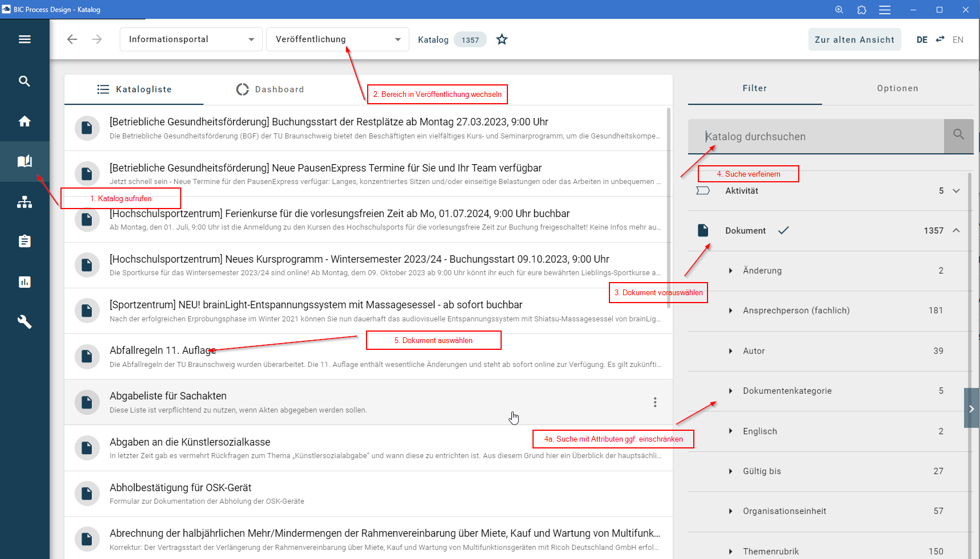Open the Buchungsstart der Restplätze entry

(368, 128)
